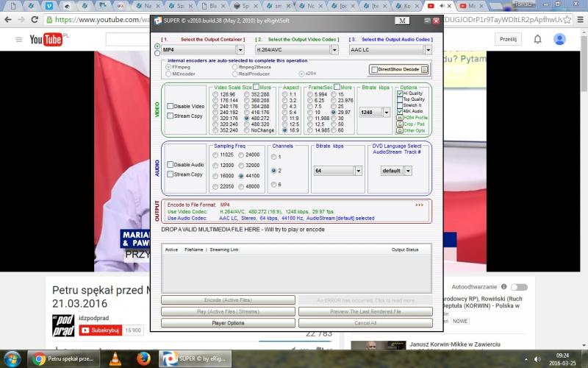Open YouTube notifications bell
This screenshot has height=368, width=588.
pyautogui.click(x=537, y=39)
